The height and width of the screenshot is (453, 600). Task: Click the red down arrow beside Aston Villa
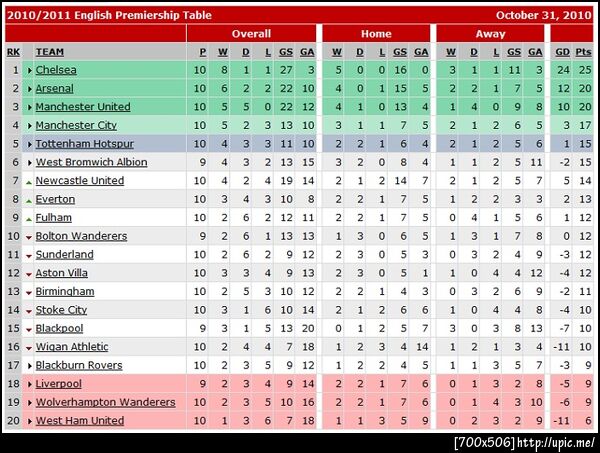(28, 274)
